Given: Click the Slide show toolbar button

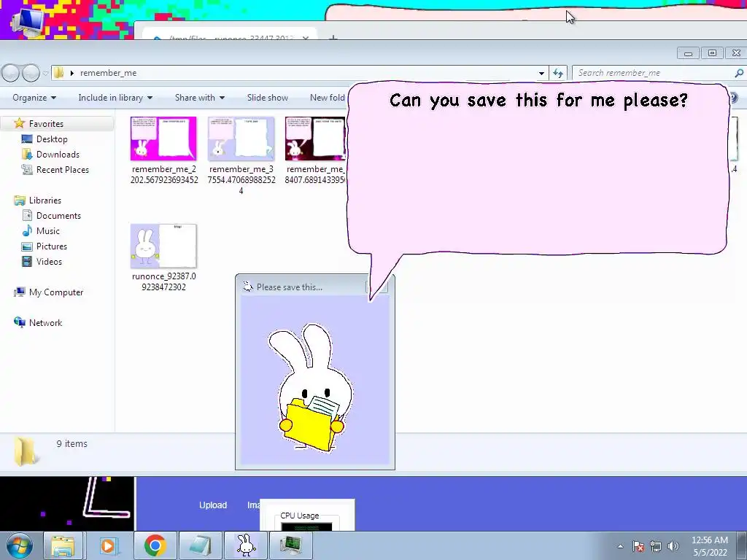Looking at the screenshot, I should [x=267, y=98].
